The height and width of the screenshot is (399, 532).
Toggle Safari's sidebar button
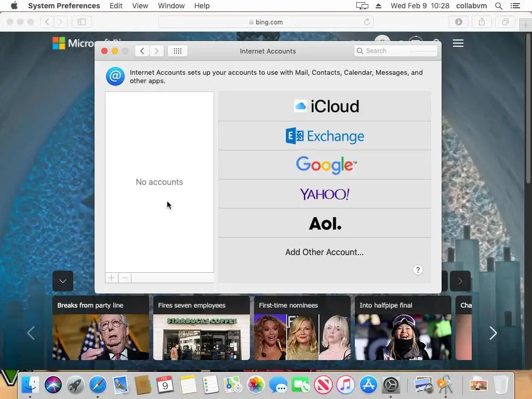82,22
